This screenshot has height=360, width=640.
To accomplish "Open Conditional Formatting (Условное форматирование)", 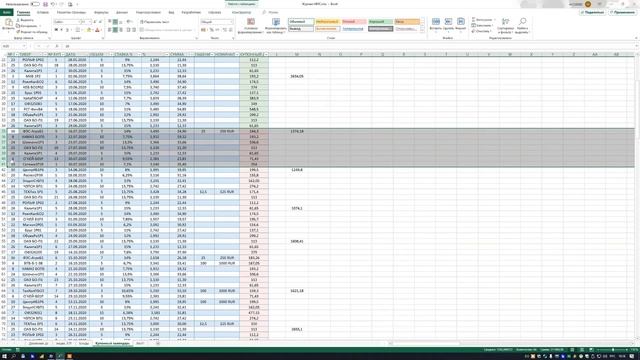I will tap(251, 26).
